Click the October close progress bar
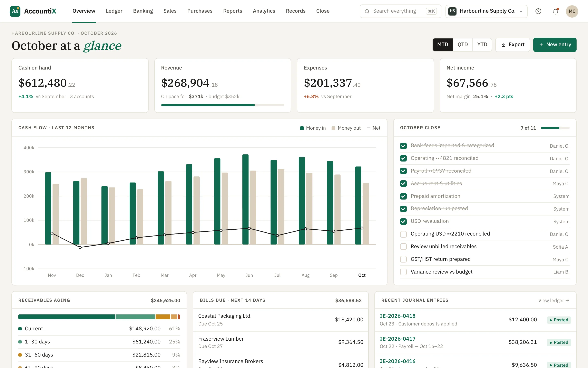This screenshot has height=368, width=588. click(x=555, y=128)
